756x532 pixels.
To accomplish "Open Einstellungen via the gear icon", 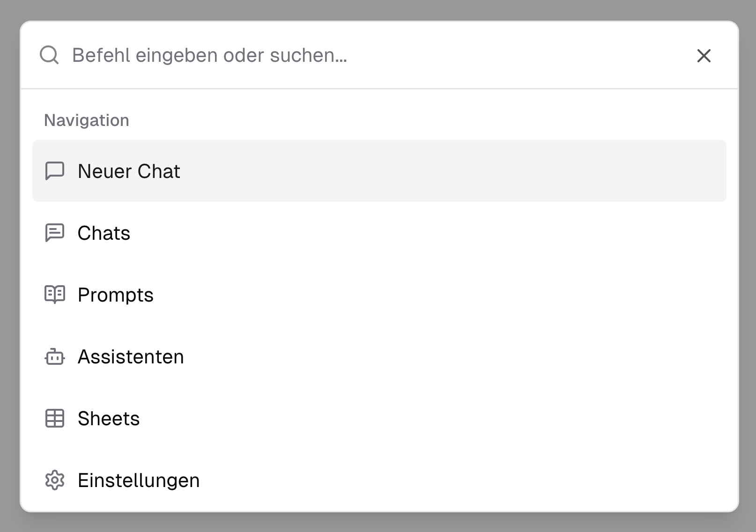I will coord(55,480).
